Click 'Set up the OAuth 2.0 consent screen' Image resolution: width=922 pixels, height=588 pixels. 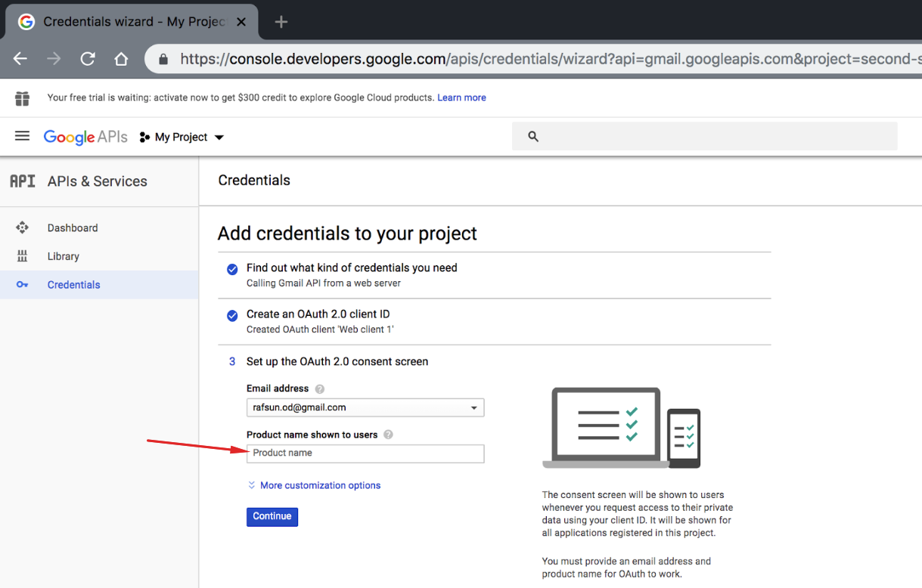click(337, 361)
